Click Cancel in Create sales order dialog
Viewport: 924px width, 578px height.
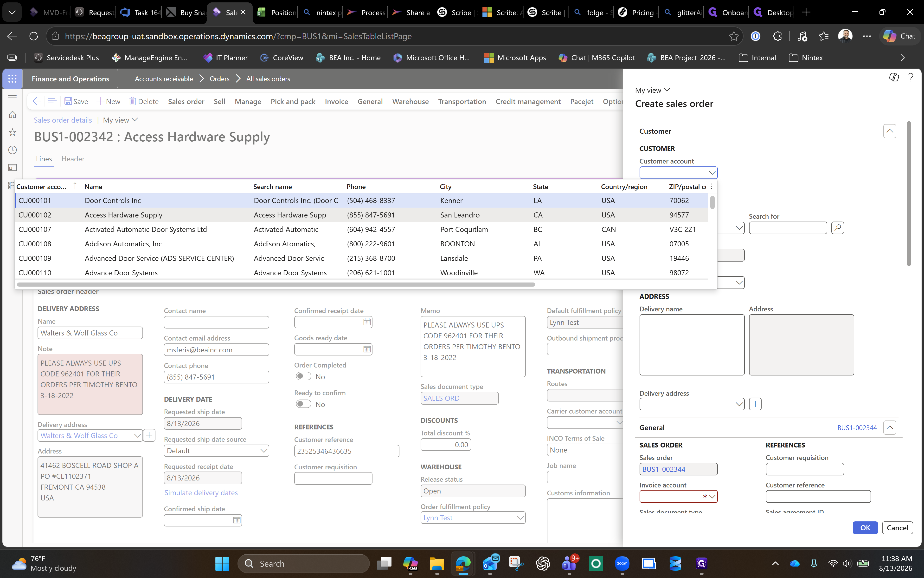point(897,527)
